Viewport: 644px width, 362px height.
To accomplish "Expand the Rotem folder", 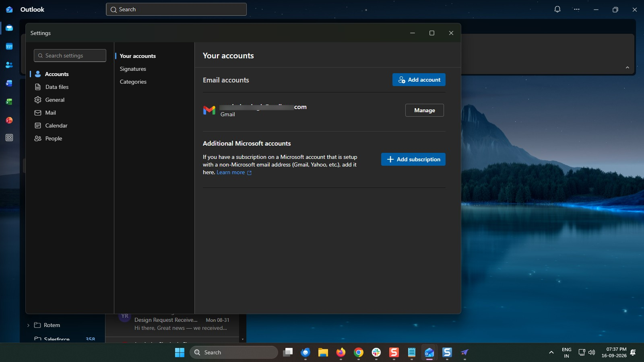I will pos(28,325).
